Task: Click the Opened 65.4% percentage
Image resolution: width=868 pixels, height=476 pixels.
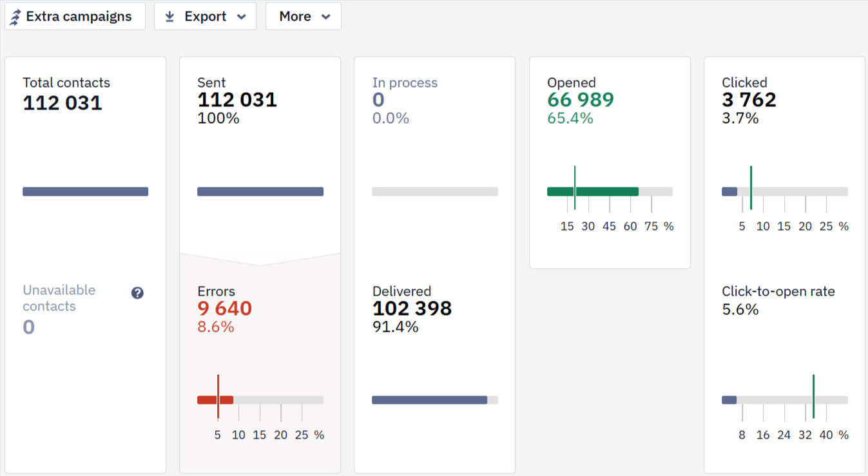Action: point(570,118)
